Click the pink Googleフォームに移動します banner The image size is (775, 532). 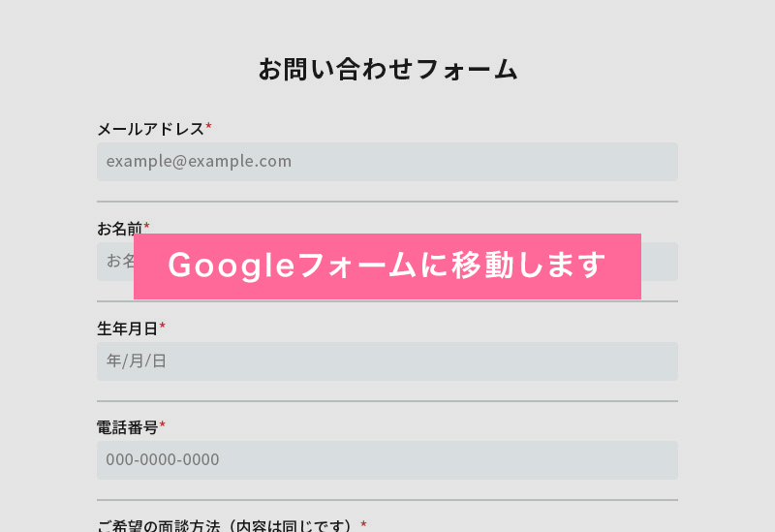point(387,266)
